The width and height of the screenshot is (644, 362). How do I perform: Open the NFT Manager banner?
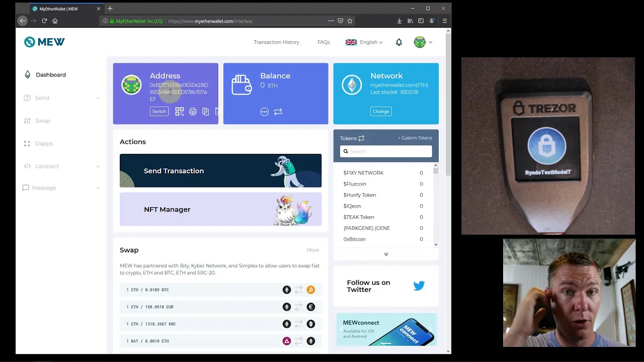click(x=220, y=209)
